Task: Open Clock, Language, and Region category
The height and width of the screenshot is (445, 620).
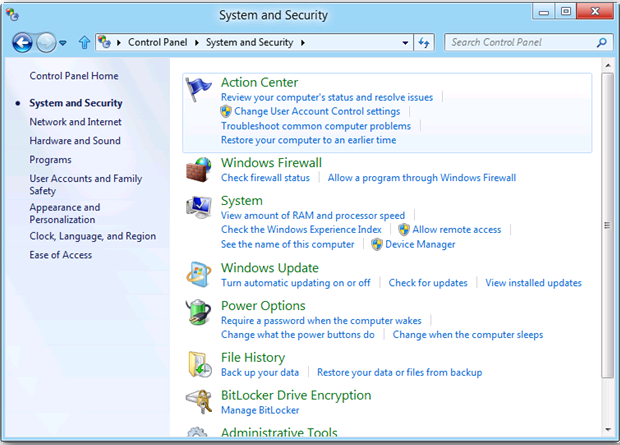Action: 93,236
